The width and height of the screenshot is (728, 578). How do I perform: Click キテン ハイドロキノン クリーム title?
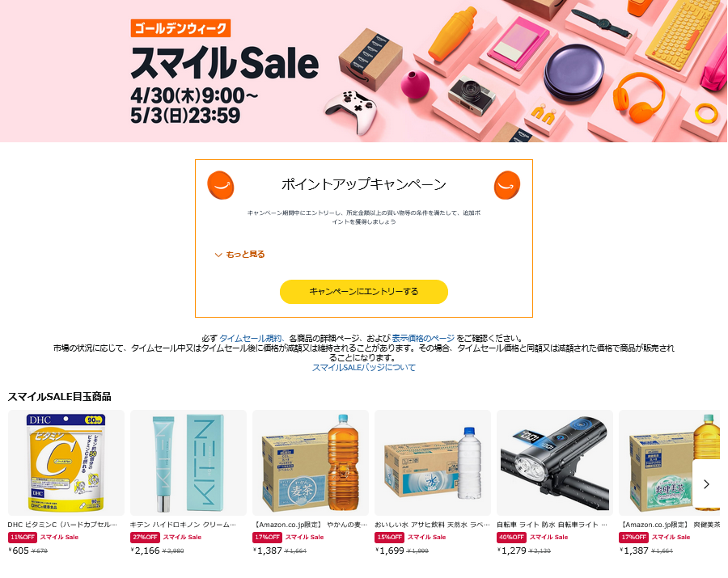183,525
